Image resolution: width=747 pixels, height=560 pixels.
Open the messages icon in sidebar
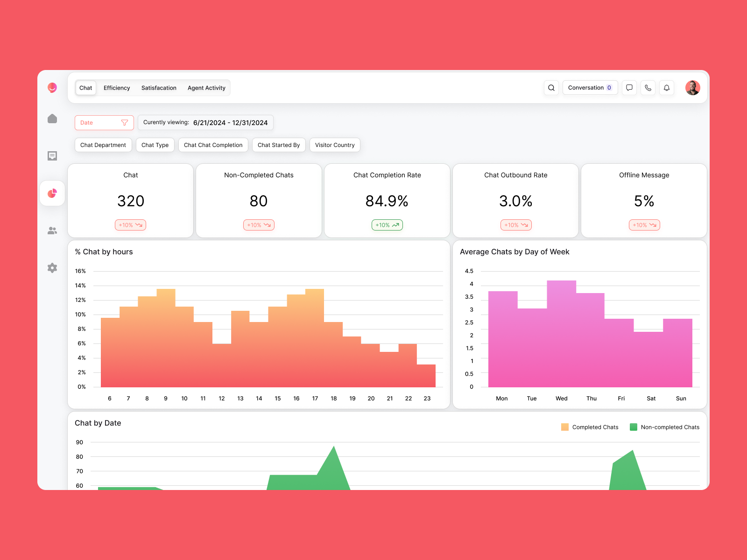(x=52, y=156)
